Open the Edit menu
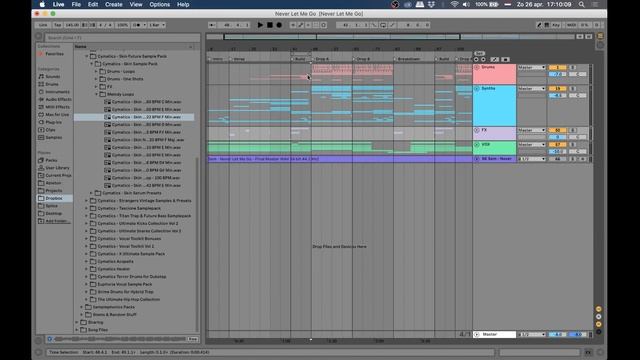Viewport: 640px width, 360px height. pos(93,4)
